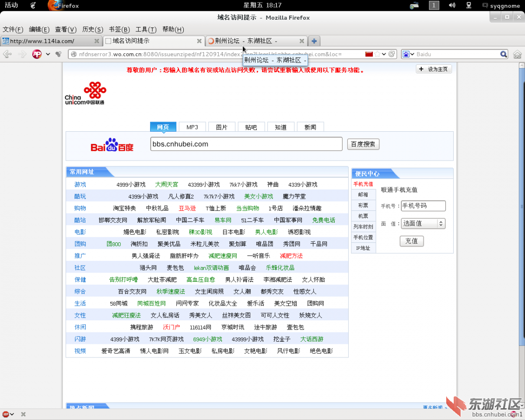Select 彩票 in 便民中心

[363, 205]
